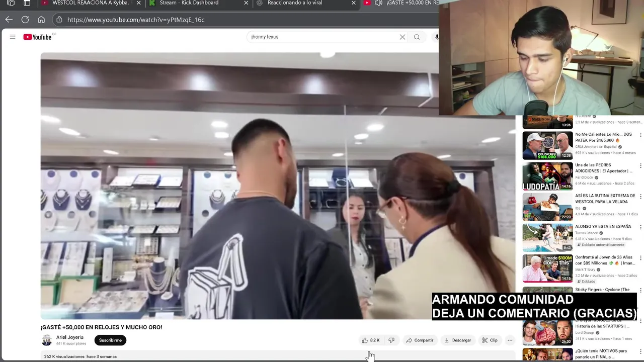Open Confronté al Joven de 23 Años title
The image size is (644, 362).
click(605, 260)
